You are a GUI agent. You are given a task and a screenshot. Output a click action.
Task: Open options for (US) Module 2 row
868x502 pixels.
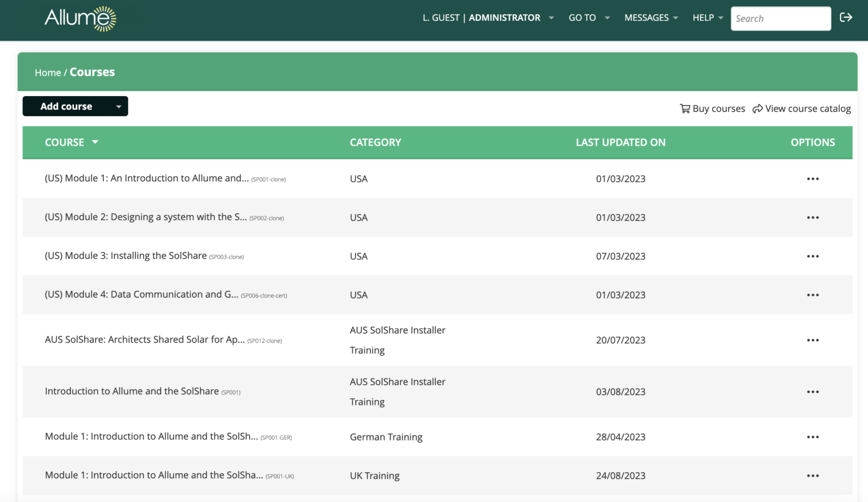point(813,217)
